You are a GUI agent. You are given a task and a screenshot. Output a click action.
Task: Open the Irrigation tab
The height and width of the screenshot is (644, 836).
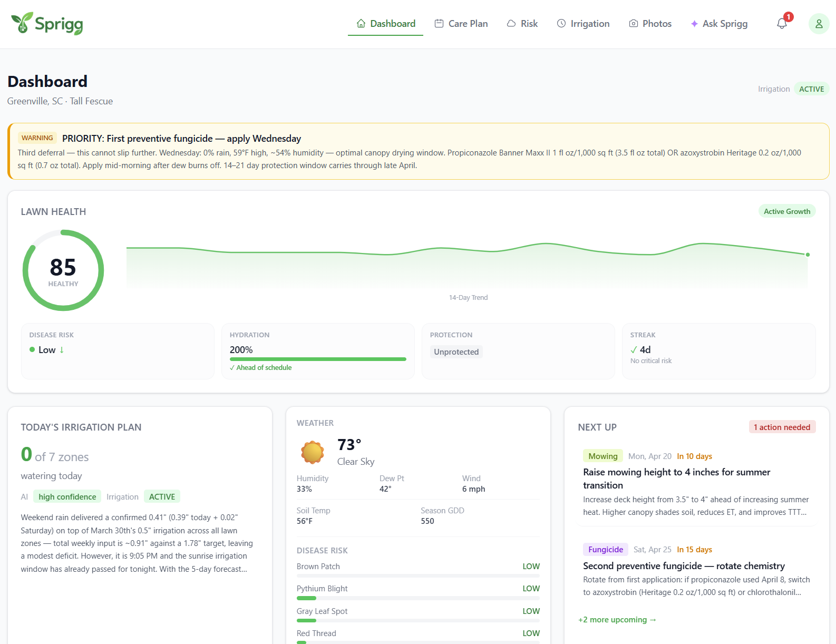pos(584,24)
